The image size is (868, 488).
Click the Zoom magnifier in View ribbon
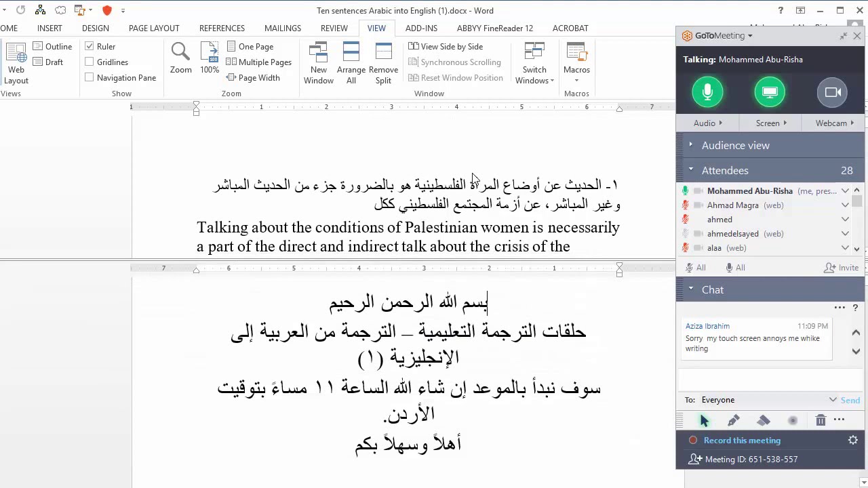click(180, 58)
